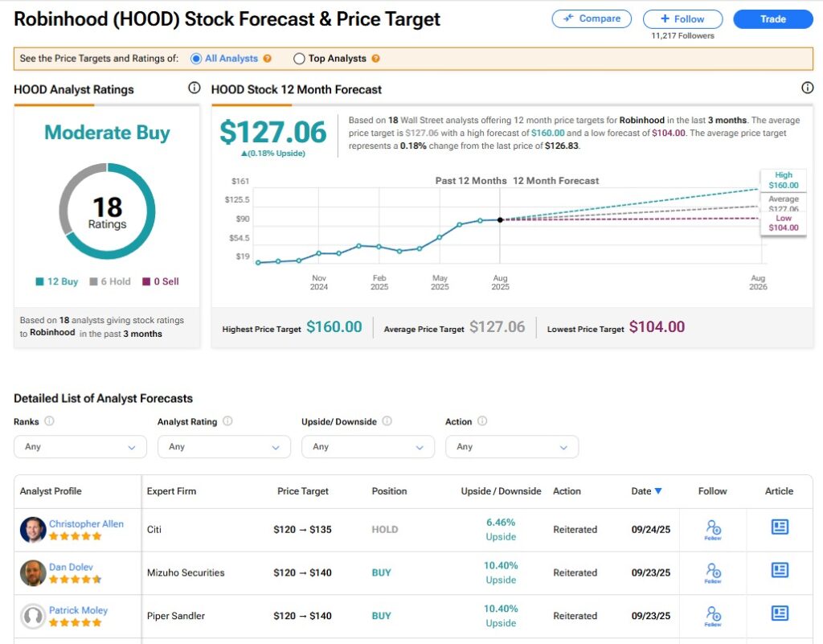Click Patrick Moley's profile thumbnail
823x644 pixels.
point(32,616)
